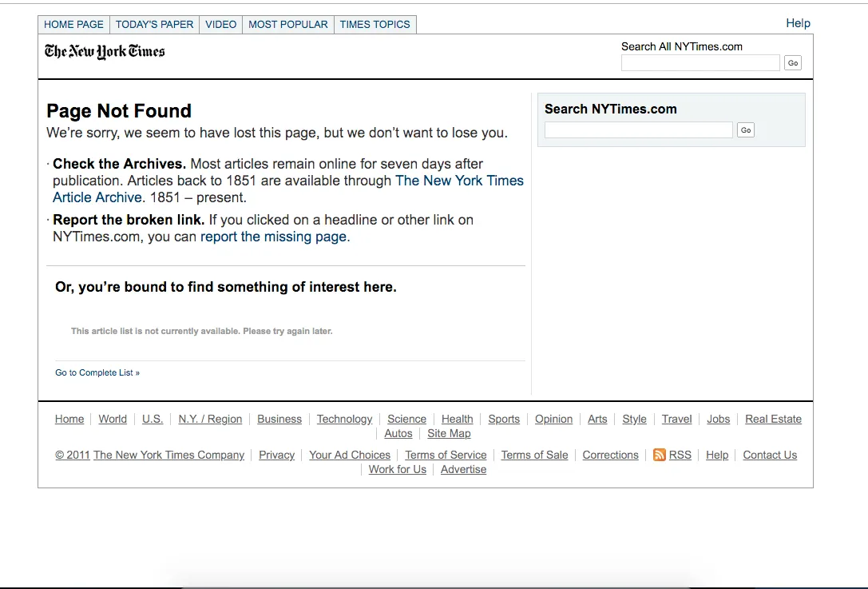Open Terms of Service link

click(446, 455)
